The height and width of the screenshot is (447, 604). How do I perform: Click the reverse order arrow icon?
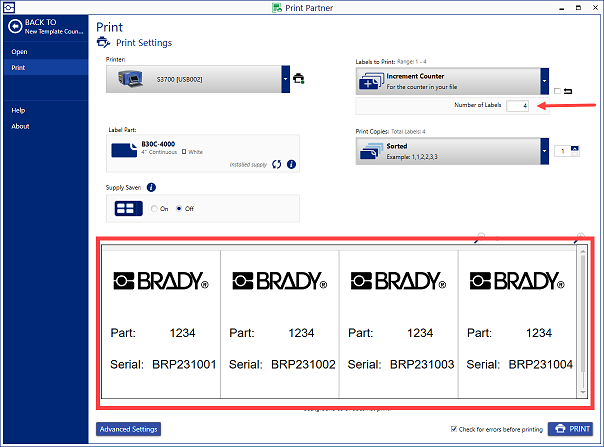point(569,91)
